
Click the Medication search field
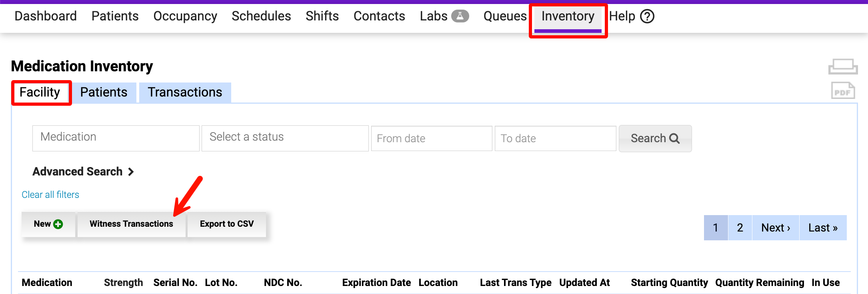(116, 138)
